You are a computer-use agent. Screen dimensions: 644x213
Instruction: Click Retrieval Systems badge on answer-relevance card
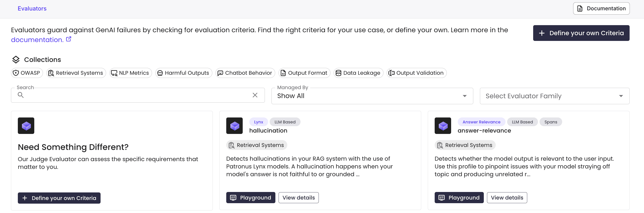[x=465, y=145]
